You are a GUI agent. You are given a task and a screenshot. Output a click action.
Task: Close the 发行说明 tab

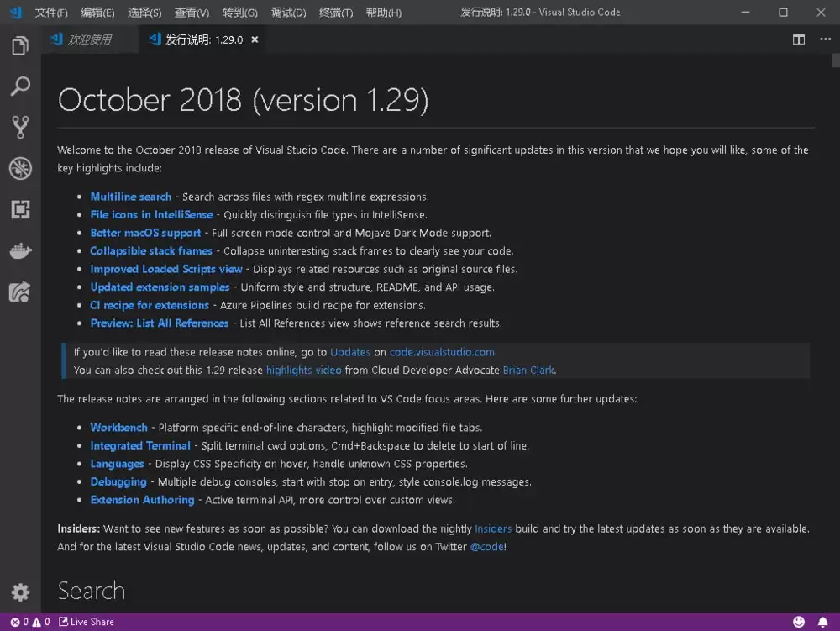click(x=255, y=39)
